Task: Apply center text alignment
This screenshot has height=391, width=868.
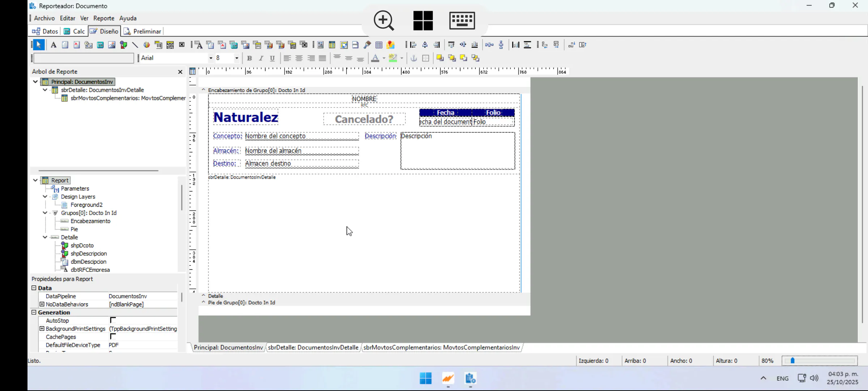Action: point(299,58)
